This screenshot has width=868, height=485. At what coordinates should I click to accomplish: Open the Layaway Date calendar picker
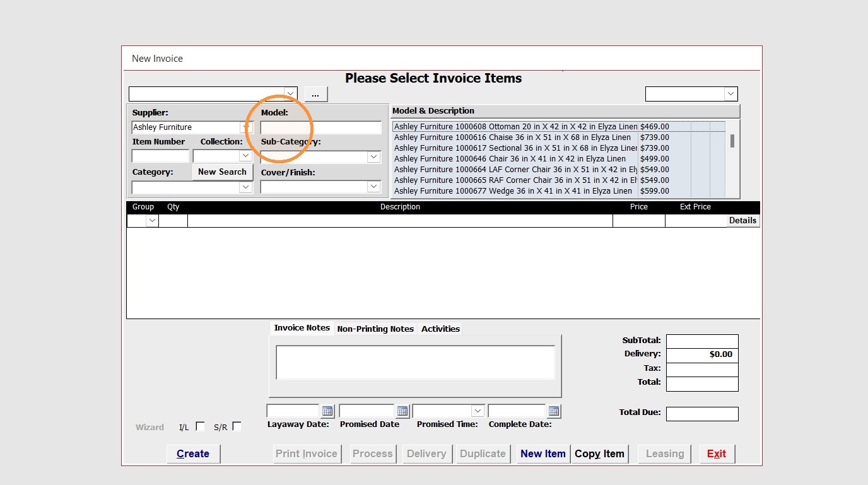(327, 411)
